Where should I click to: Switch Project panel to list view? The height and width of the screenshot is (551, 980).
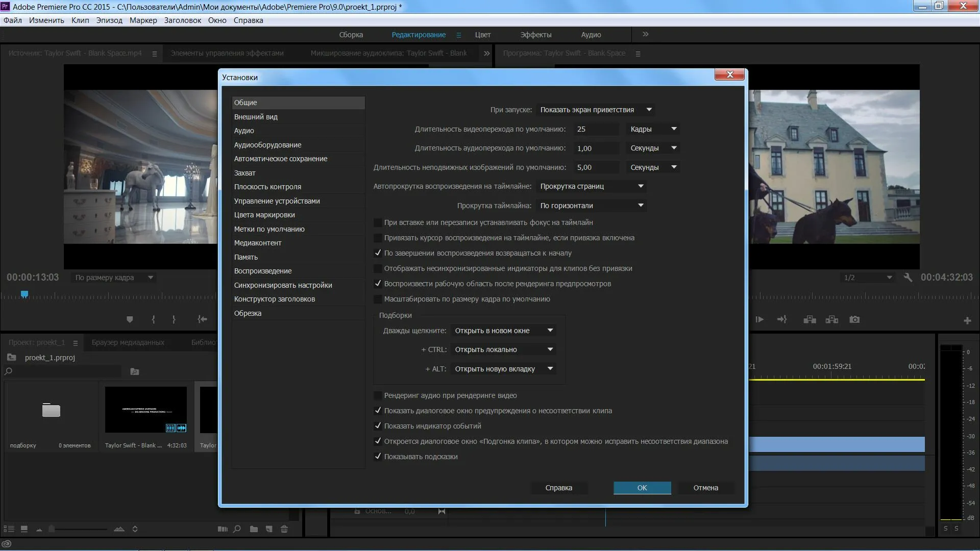(9, 529)
